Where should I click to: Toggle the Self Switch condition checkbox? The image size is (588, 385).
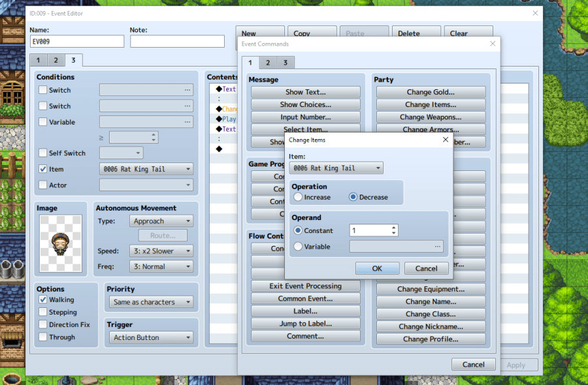[x=43, y=153]
